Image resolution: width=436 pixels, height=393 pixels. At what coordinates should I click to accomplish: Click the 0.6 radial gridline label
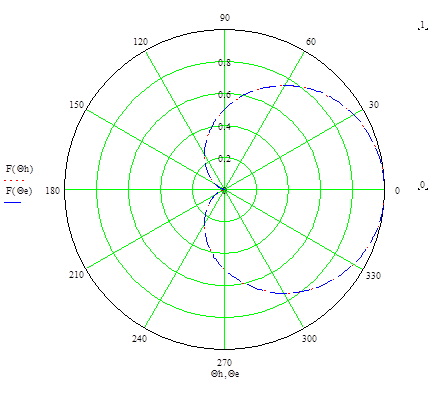224,95
